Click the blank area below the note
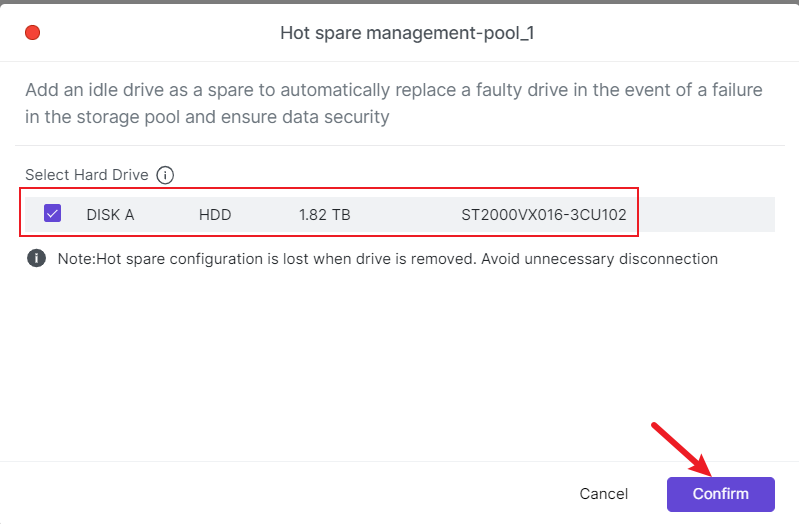The image size is (799, 524). [400, 360]
